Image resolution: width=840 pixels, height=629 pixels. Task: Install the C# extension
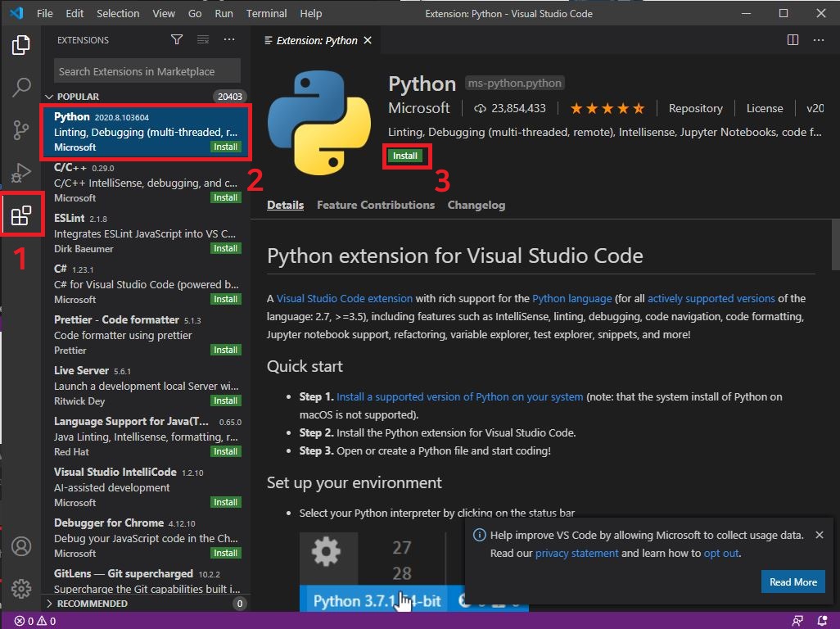point(225,299)
